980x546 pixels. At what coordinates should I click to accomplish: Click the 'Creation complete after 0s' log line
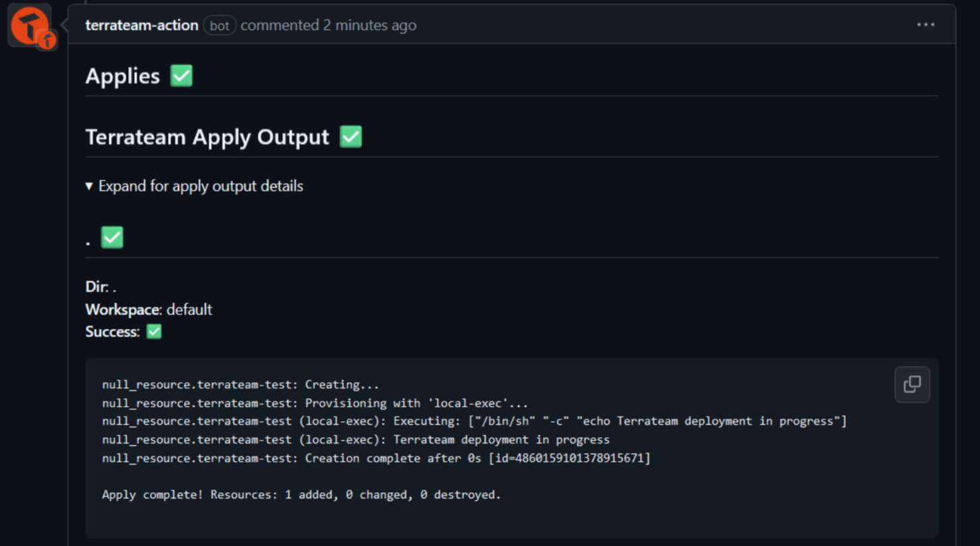(376, 458)
